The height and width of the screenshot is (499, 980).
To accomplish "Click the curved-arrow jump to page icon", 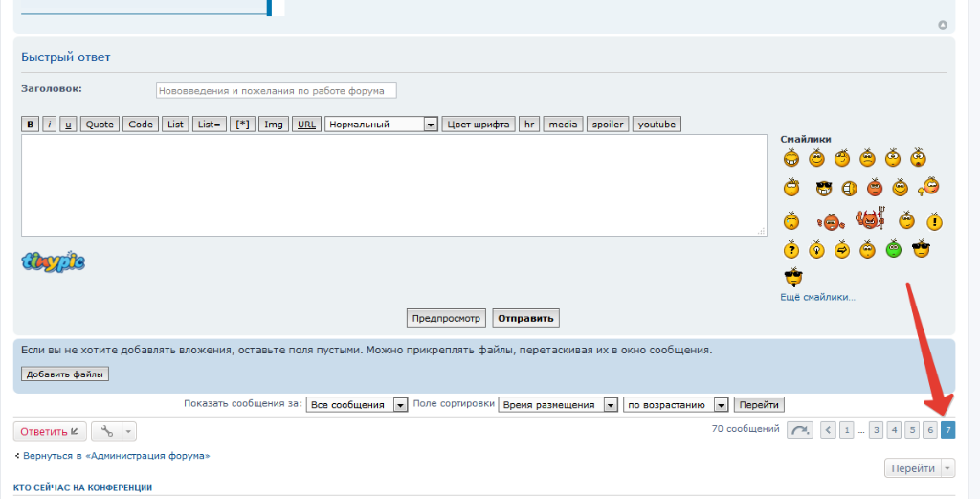I will (x=799, y=430).
